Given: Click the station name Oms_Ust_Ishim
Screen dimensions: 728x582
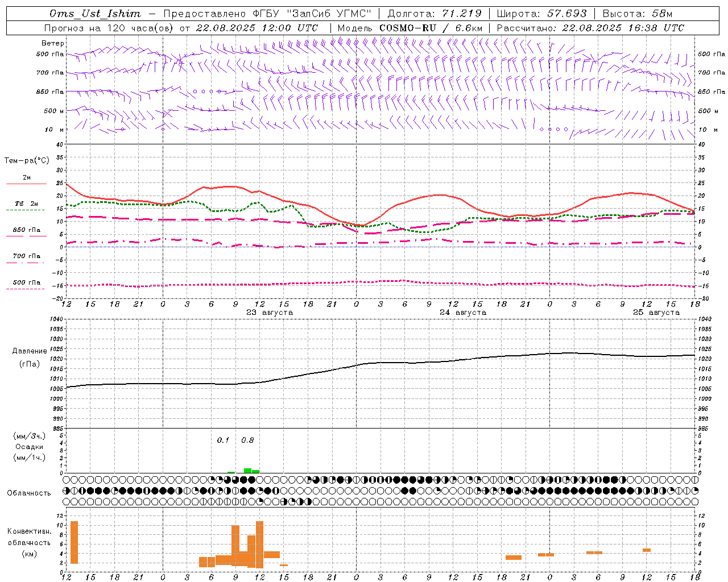Looking at the screenshot, I should click(x=95, y=14).
